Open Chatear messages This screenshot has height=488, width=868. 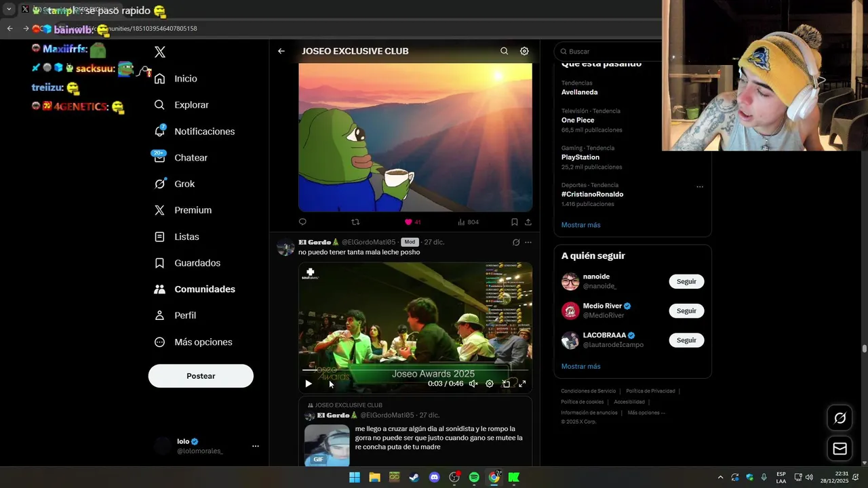click(x=180, y=157)
